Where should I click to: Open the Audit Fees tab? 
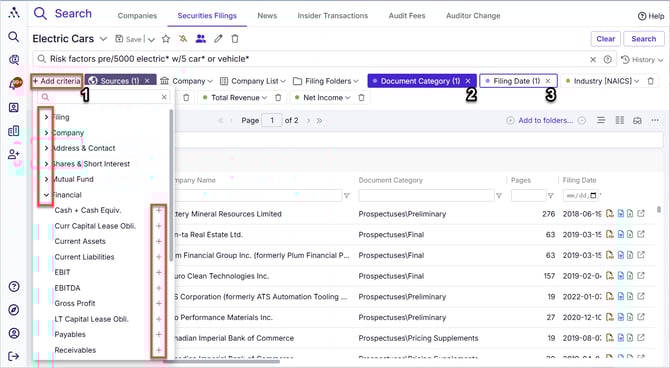407,16
